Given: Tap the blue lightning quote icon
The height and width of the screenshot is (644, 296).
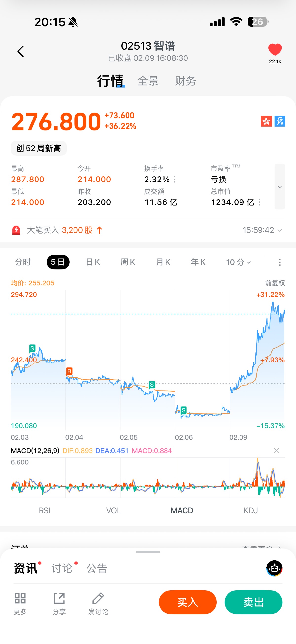Looking at the screenshot, I should pos(280,121).
